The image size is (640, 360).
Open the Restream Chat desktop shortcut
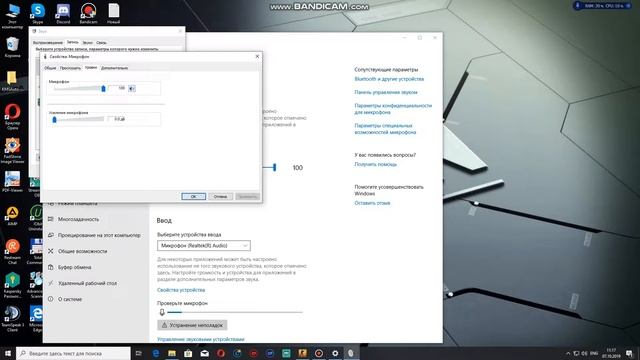point(12,251)
